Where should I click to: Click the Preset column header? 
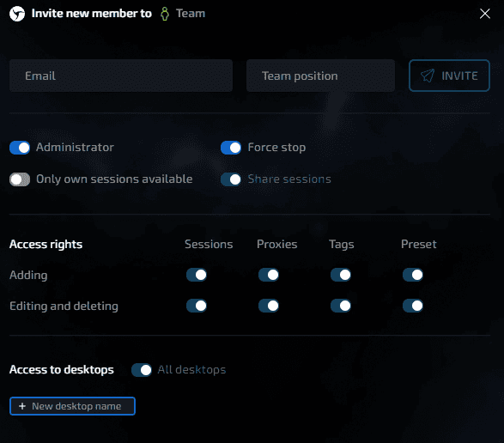pos(418,244)
